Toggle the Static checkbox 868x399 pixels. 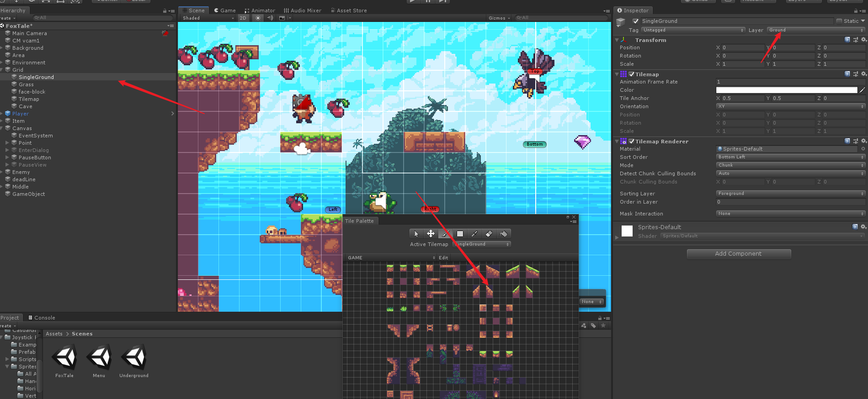click(839, 21)
